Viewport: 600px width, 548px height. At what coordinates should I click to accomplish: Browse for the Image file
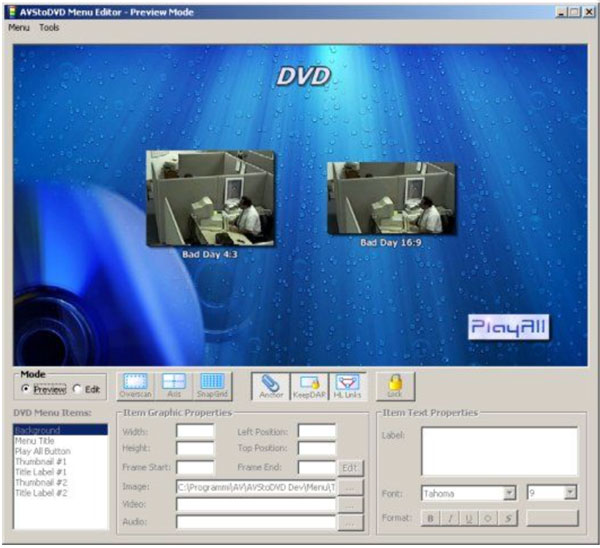pos(350,487)
